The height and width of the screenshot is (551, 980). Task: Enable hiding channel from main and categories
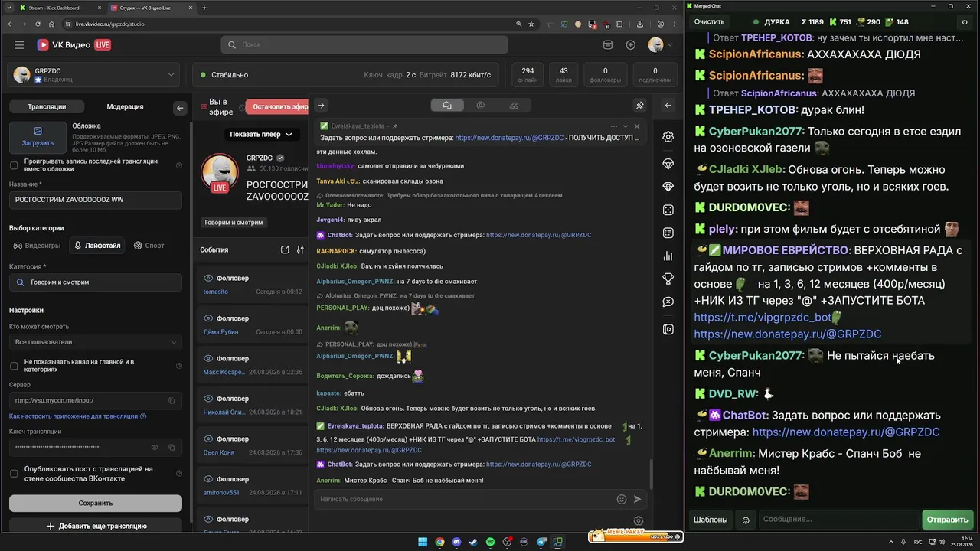click(14, 366)
